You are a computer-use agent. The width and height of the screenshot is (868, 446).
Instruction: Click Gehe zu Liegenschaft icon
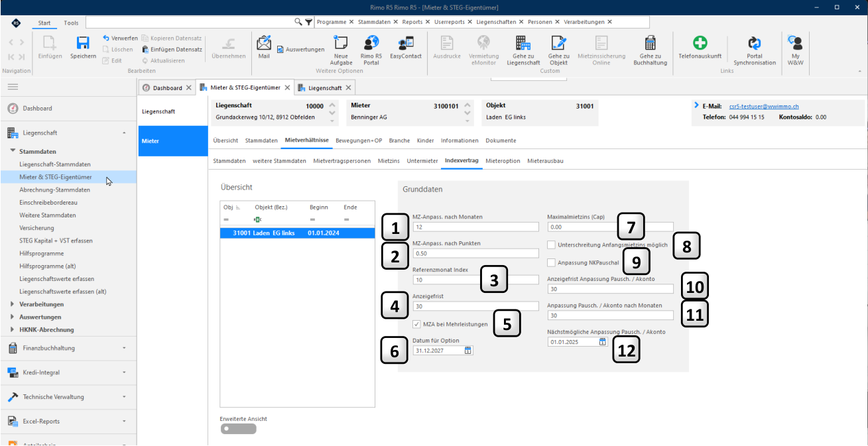click(x=523, y=43)
